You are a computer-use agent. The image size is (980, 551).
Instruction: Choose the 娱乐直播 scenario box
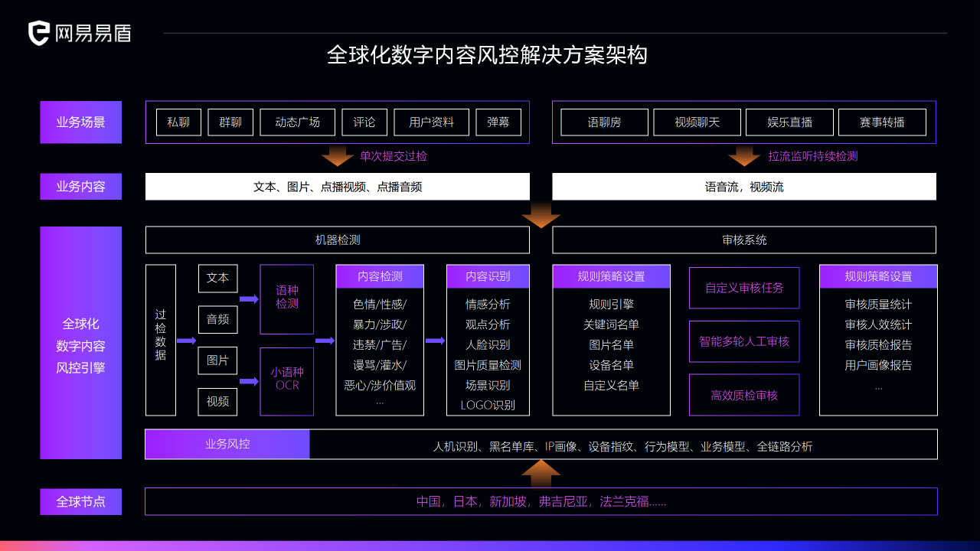[x=790, y=122]
